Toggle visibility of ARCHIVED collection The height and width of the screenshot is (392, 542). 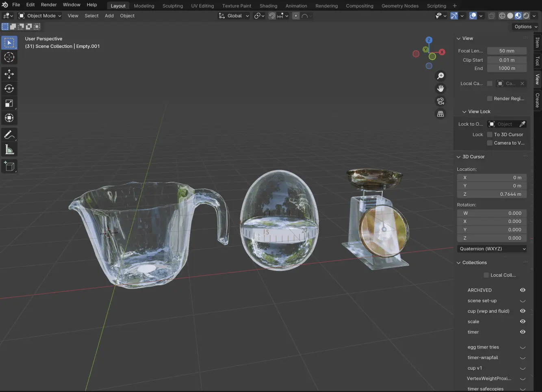click(x=523, y=290)
